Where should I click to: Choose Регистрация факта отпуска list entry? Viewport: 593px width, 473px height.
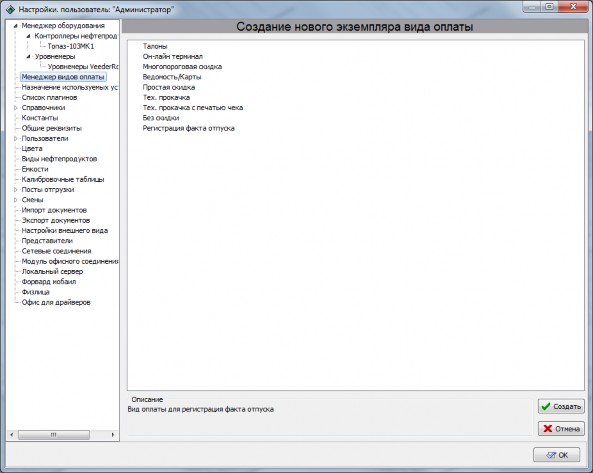(188, 128)
